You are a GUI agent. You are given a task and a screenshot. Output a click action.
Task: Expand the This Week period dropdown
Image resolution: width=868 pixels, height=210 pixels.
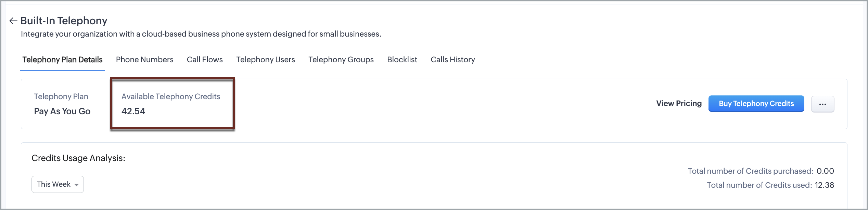[x=58, y=184]
